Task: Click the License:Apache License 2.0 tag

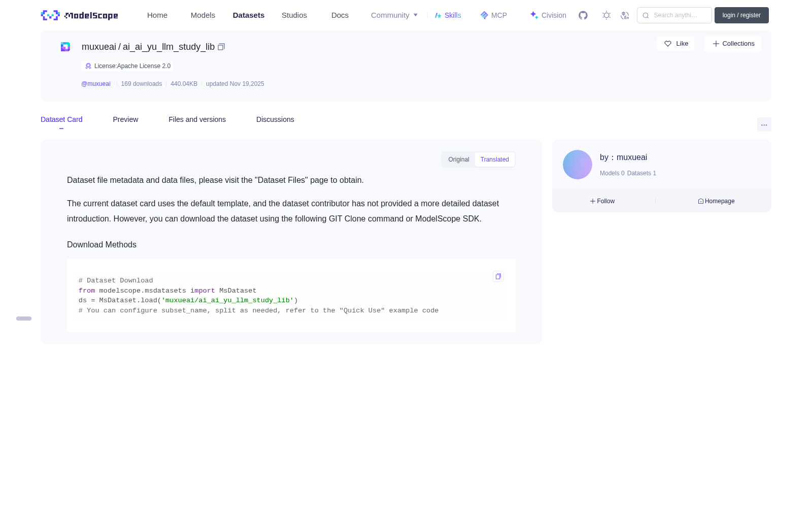Action: tap(127, 66)
